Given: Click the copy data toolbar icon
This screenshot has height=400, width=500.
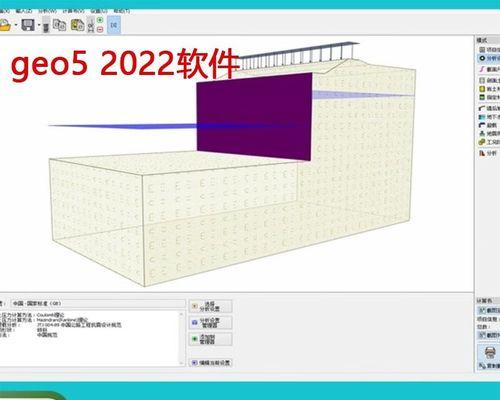Looking at the screenshot, I should pyautogui.click(x=59, y=25).
